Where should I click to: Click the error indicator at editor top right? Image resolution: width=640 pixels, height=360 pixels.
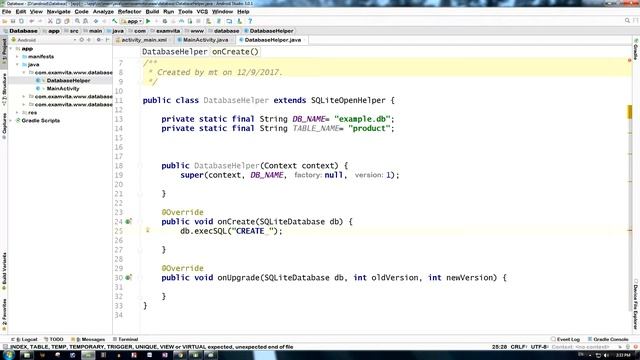[629, 60]
